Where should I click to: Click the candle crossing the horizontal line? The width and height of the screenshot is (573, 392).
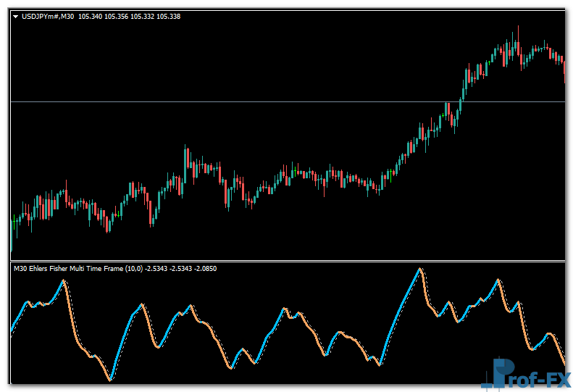[x=459, y=101]
